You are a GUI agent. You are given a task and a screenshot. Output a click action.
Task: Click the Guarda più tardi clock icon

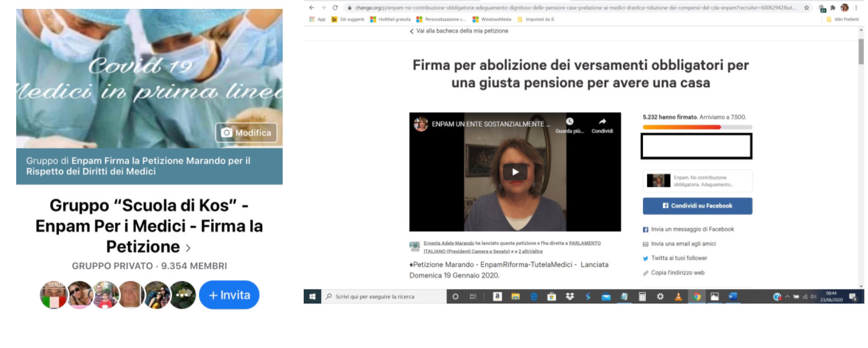tap(570, 122)
